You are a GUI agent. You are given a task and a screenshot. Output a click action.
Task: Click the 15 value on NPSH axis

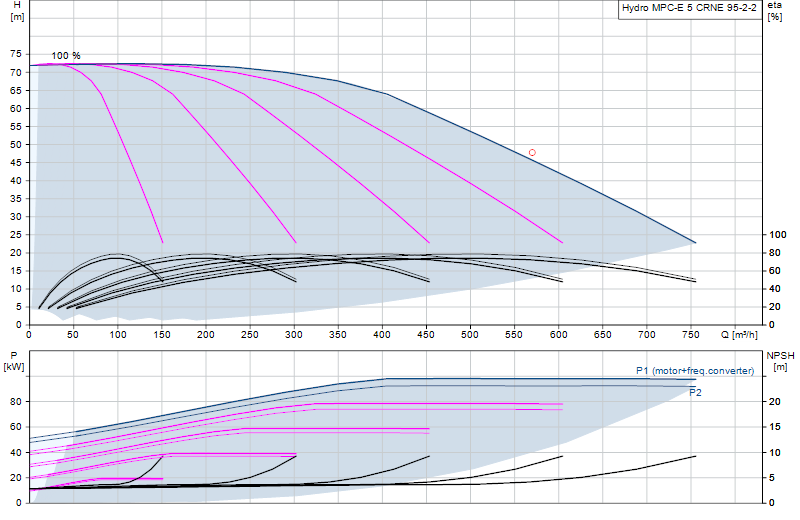point(775,427)
